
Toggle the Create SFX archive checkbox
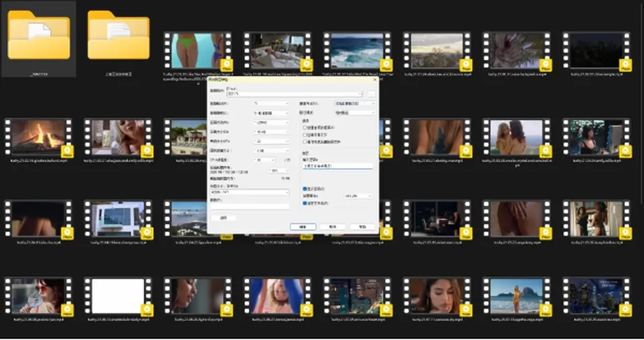[x=305, y=127]
